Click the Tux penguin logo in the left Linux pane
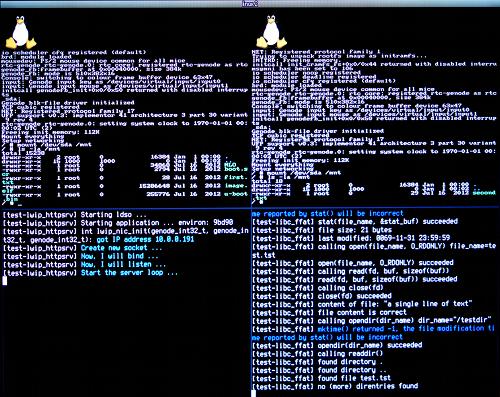 click(21, 33)
